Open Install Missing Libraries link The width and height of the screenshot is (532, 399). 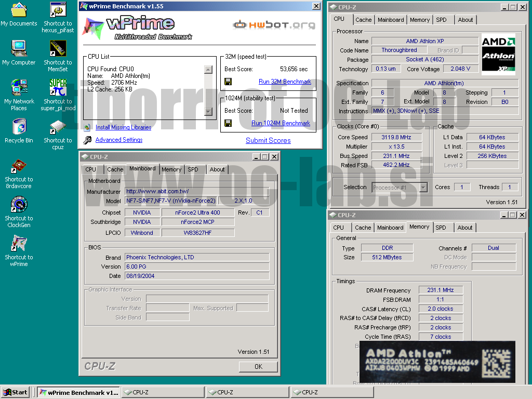tap(124, 127)
